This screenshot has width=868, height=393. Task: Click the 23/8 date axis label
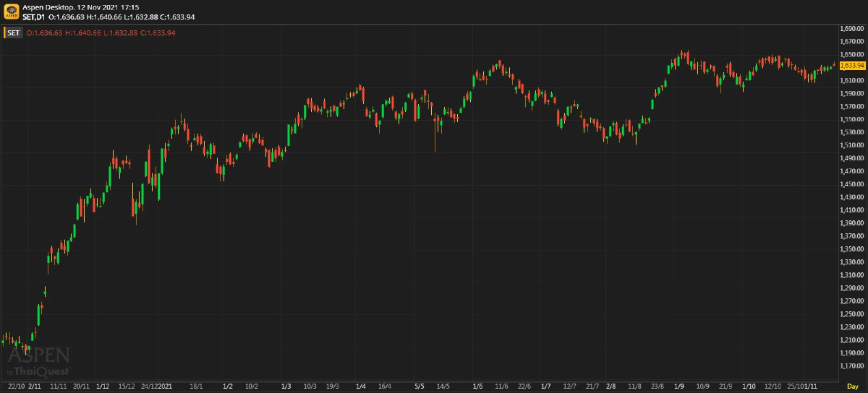657,386
